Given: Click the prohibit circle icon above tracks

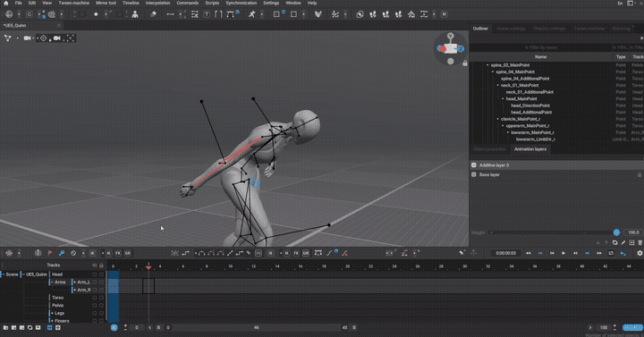Looking at the screenshot, I should [73, 253].
